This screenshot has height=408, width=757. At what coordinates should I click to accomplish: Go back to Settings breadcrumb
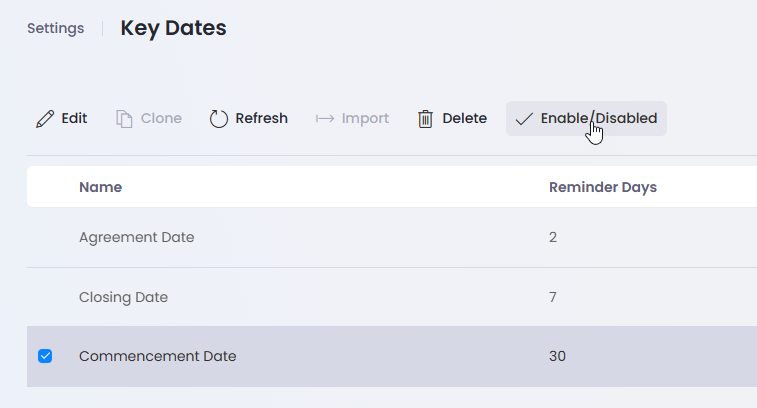[56, 28]
